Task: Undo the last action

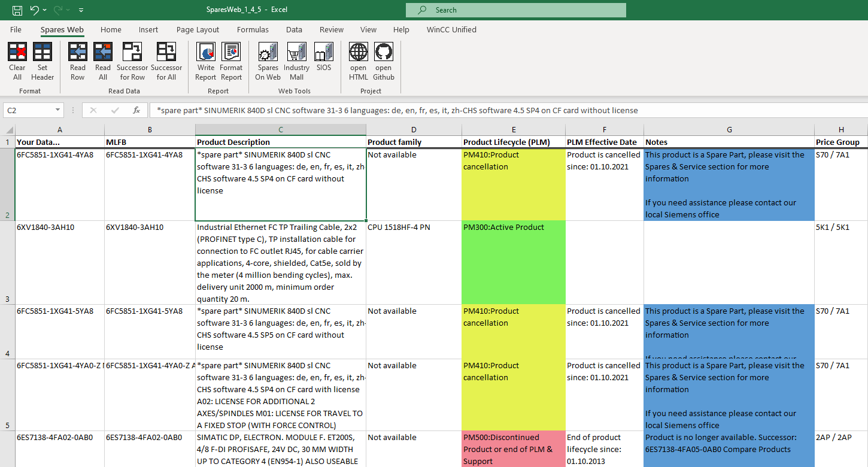Action: (x=34, y=10)
